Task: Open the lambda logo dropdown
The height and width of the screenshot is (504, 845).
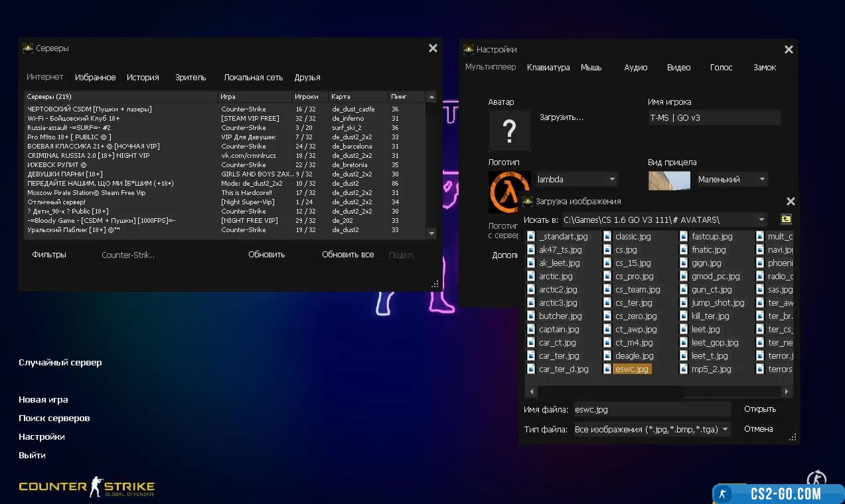Action: (x=612, y=180)
